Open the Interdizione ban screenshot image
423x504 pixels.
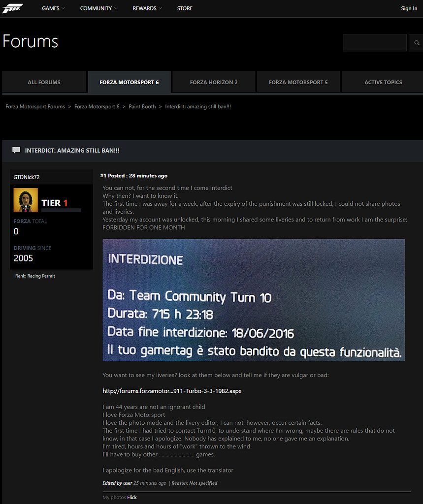pos(253,300)
